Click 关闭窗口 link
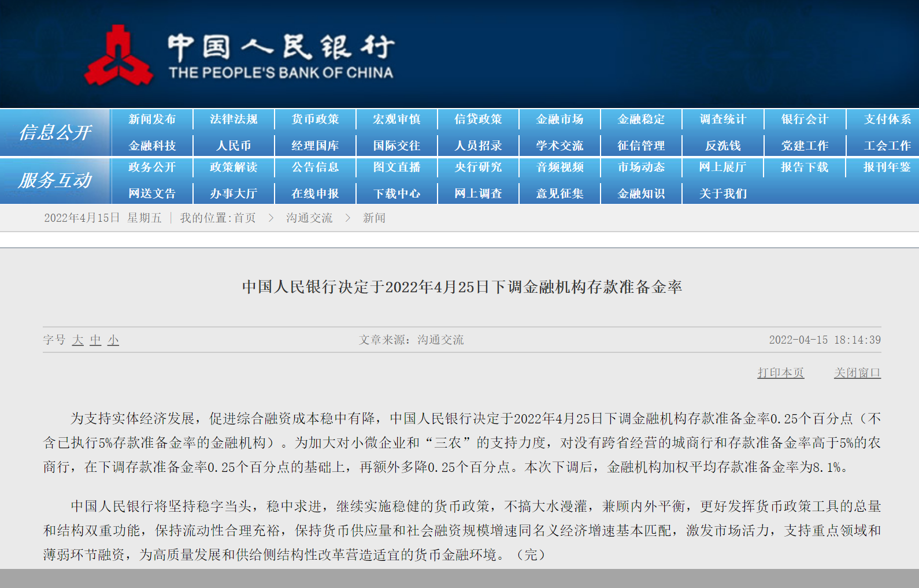 coord(857,373)
